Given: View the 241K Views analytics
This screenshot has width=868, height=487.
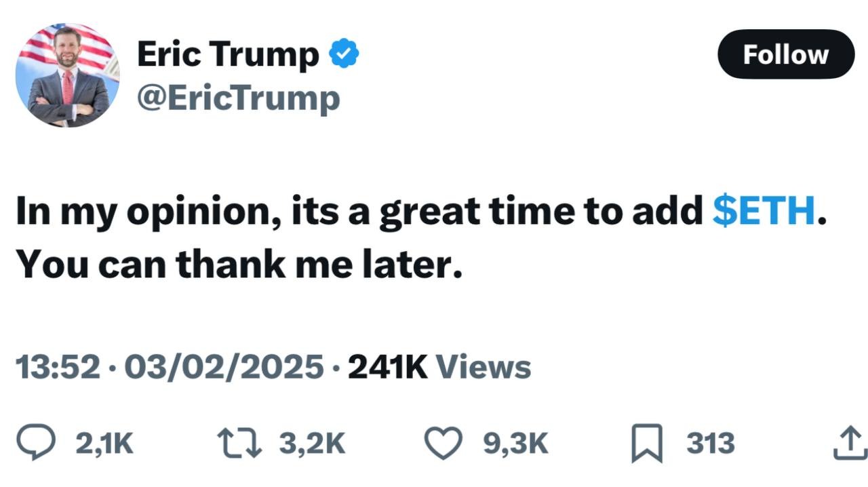Looking at the screenshot, I should click(439, 367).
